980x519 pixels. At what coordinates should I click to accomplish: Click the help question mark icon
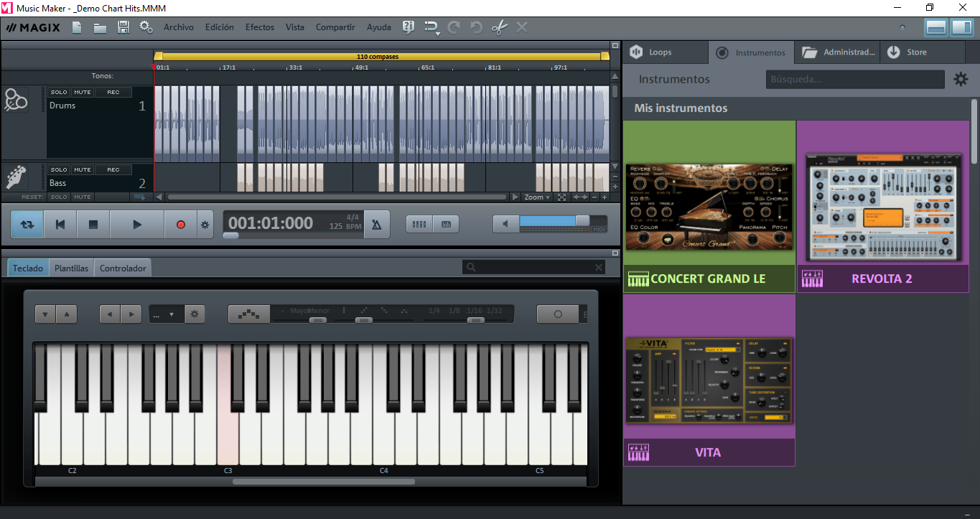click(409, 27)
